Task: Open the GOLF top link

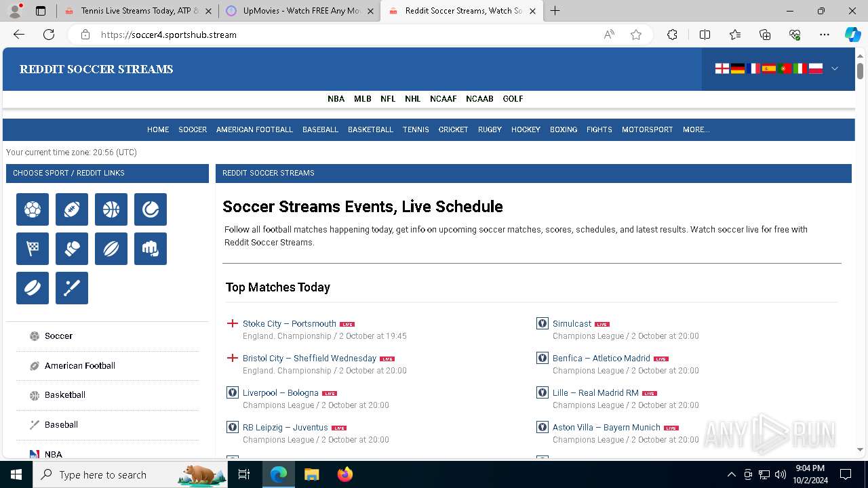Action: click(x=513, y=99)
